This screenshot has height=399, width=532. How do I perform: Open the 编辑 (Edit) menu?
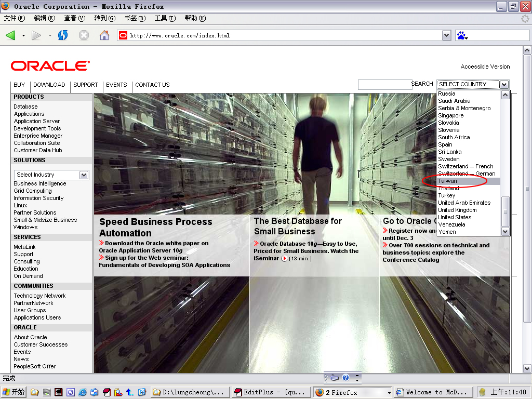pyautogui.click(x=45, y=18)
